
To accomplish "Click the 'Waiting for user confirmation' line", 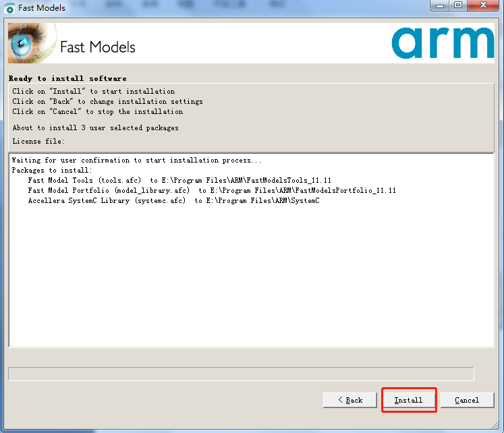I will point(136,160).
